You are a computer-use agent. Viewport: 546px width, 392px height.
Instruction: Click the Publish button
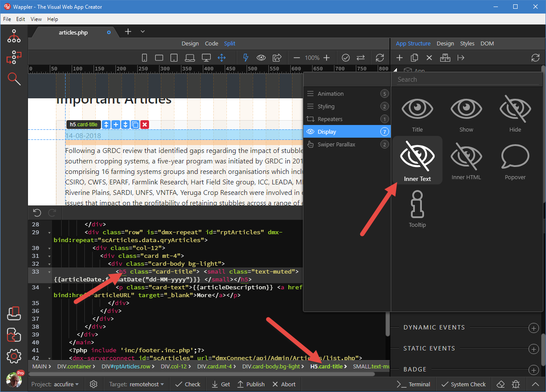(x=251, y=384)
